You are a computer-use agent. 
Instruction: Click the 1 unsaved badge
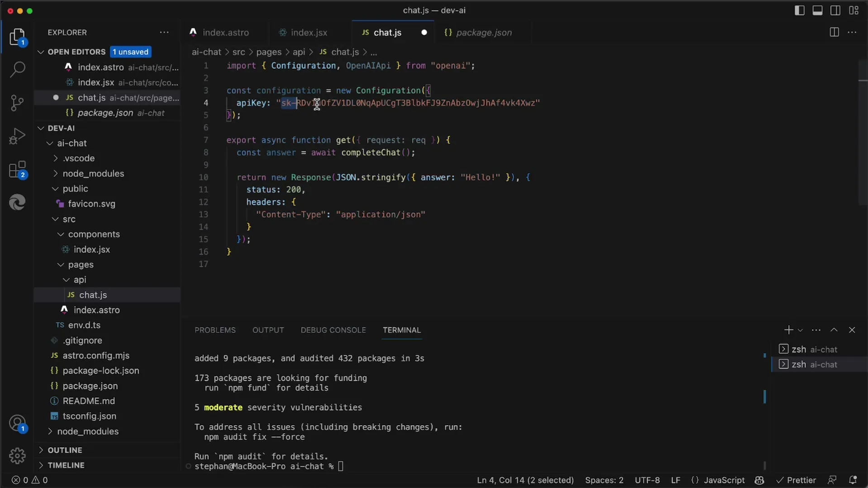pyautogui.click(x=130, y=52)
